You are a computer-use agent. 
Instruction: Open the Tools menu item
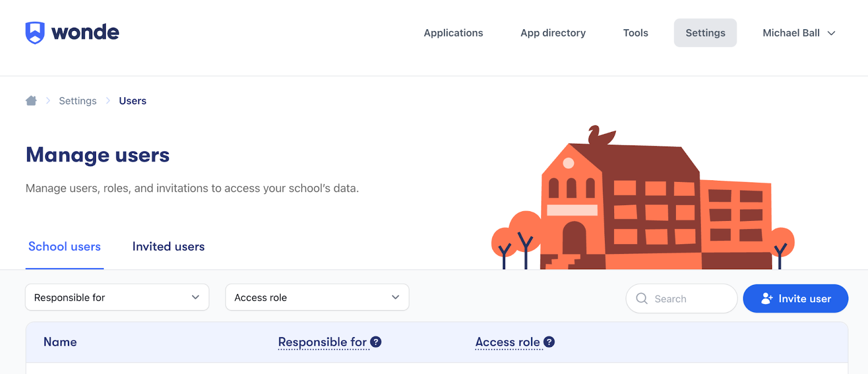coord(635,33)
